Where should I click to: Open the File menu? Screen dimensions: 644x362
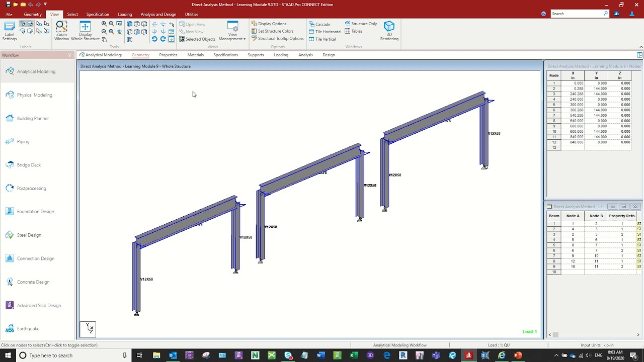(x=9, y=14)
